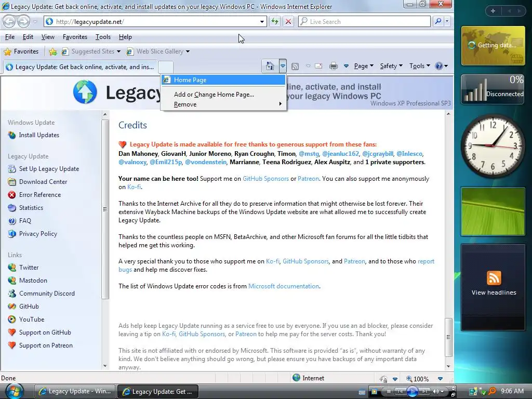
Task: Click the main page scrollbar thumb
Action: (448, 337)
